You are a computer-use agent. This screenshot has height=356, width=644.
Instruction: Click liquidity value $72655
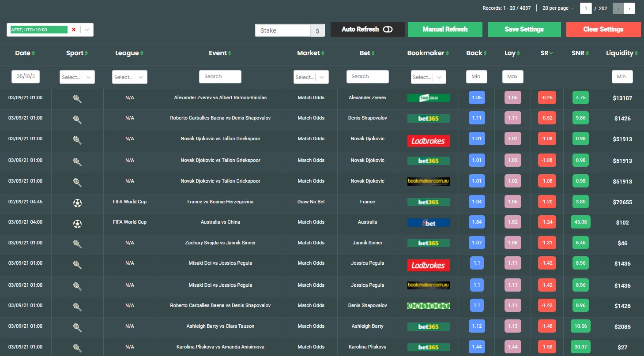click(x=622, y=202)
